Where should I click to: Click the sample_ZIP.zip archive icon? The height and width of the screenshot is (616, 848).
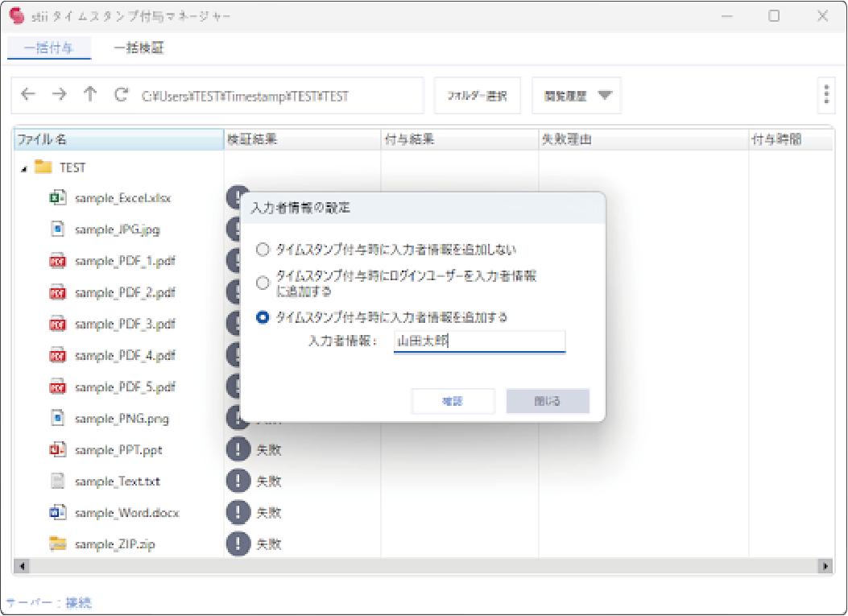coord(57,544)
